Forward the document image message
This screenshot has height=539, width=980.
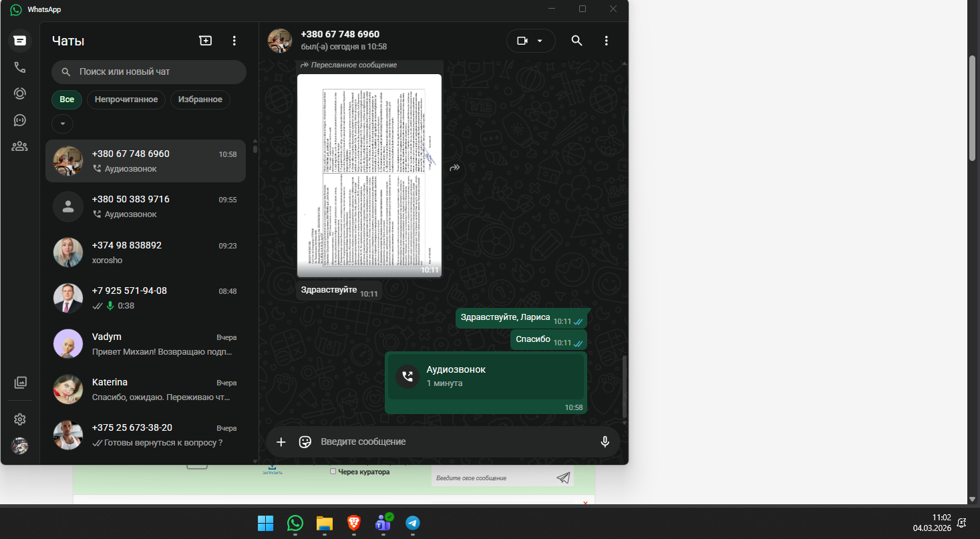(454, 168)
